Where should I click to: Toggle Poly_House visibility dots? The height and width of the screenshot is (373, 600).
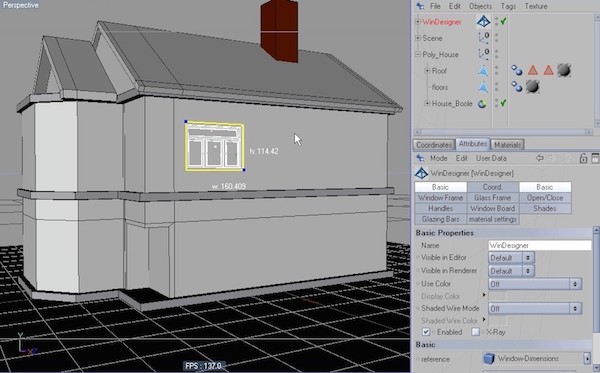(496, 54)
